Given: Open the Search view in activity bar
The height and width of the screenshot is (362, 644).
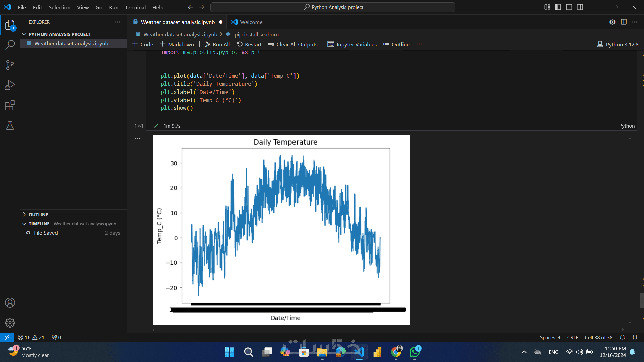Looking at the screenshot, I should click(x=10, y=45).
